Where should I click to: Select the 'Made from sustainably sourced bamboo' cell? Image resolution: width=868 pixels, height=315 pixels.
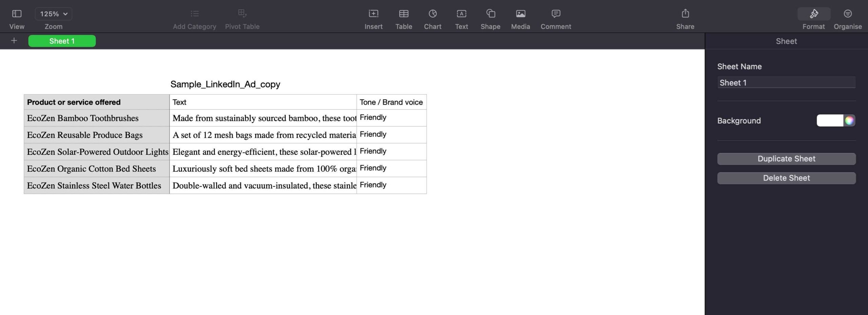tap(263, 118)
